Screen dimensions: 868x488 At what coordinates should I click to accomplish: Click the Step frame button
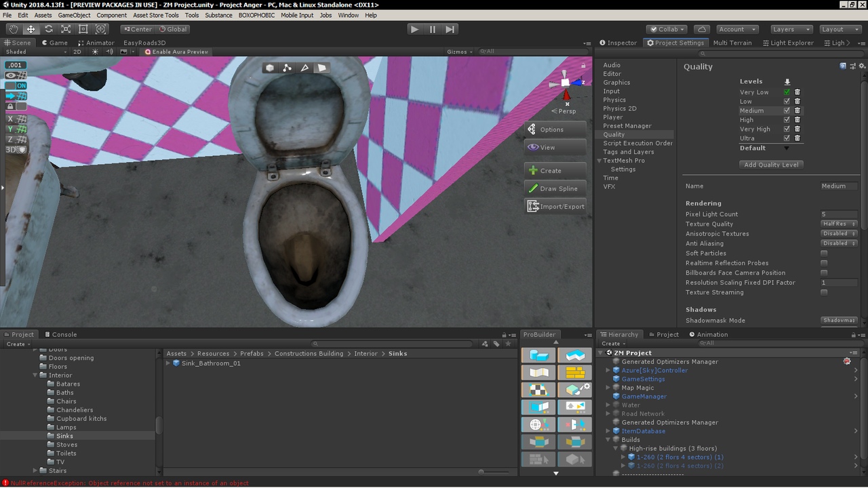pyautogui.click(x=450, y=29)
